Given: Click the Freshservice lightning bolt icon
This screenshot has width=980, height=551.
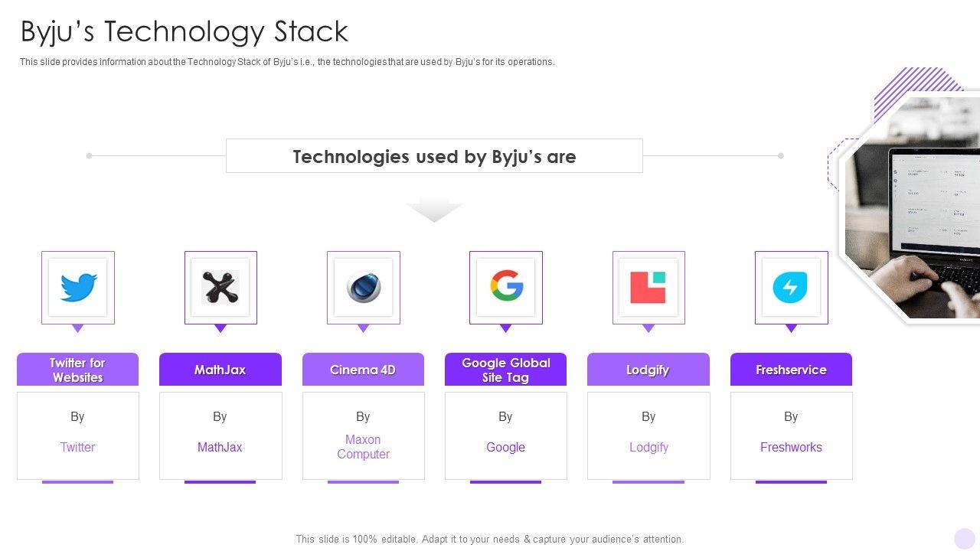Looking at the screenshot, I should click(791, 288).
